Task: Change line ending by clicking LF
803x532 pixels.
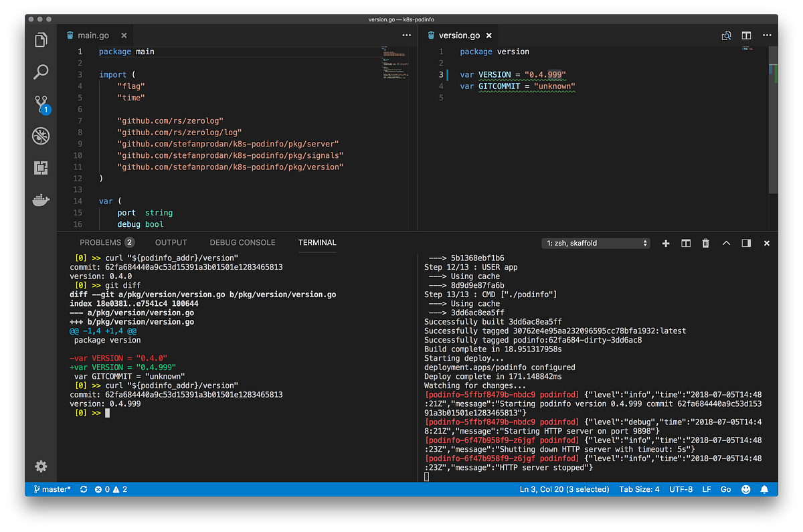Action: click(706, 489)
